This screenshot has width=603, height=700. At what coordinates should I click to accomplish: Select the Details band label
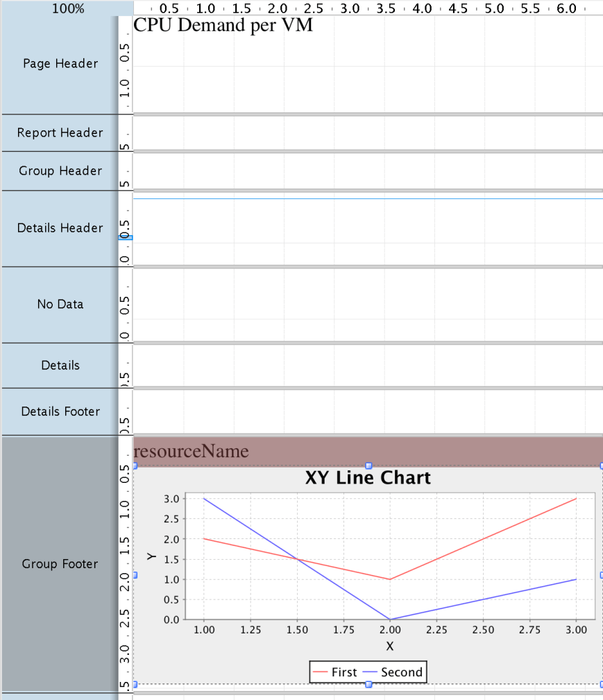tap(60, 365)
